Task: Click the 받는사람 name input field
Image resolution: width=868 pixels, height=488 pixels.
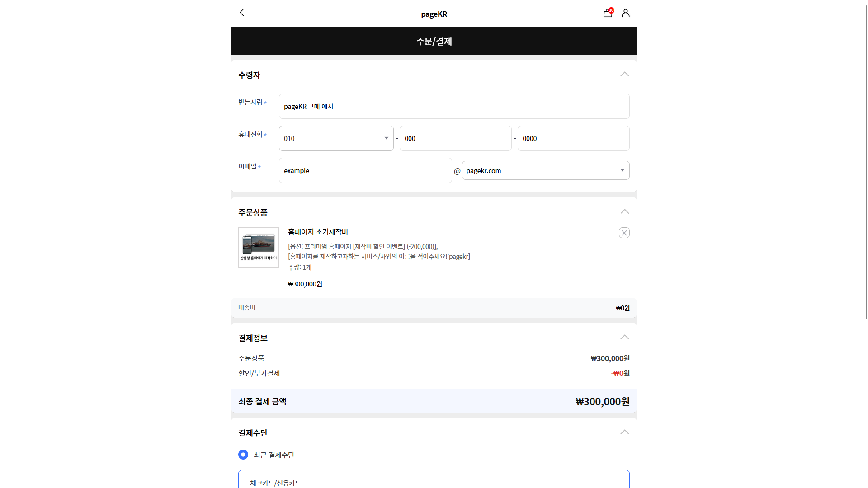Action: [x=454, y=106]
